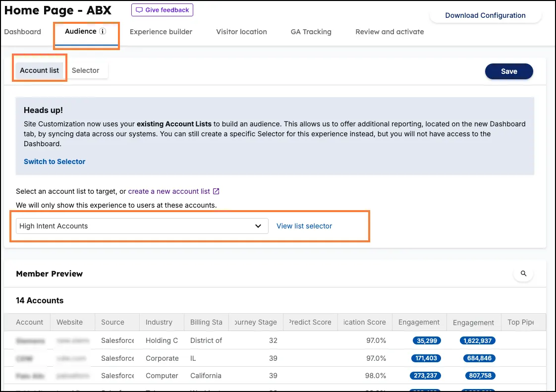Switch to the Selector sub-tab
The image size is (556, 392).
(85, 70)
